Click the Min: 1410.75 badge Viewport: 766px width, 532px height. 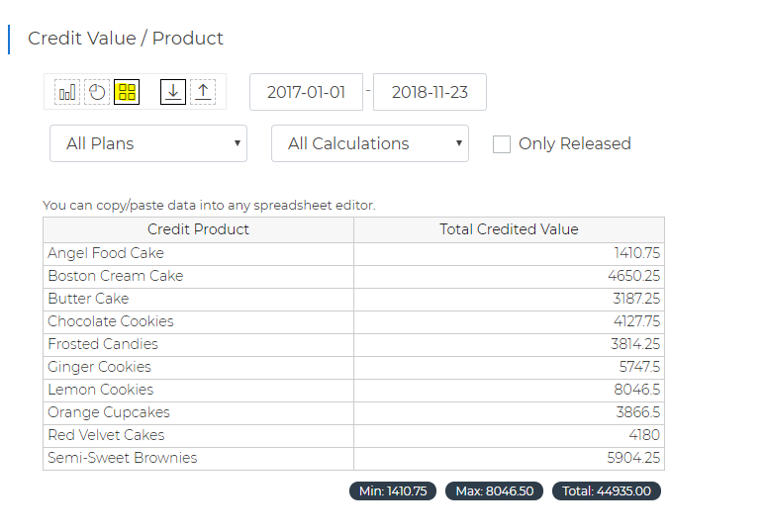[393, 491]
